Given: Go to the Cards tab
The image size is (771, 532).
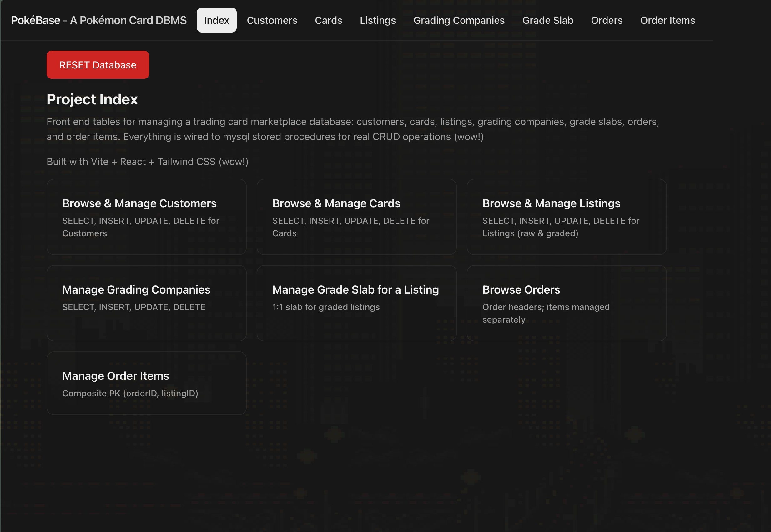Looking at the screenshot, I should pos(328,20).
